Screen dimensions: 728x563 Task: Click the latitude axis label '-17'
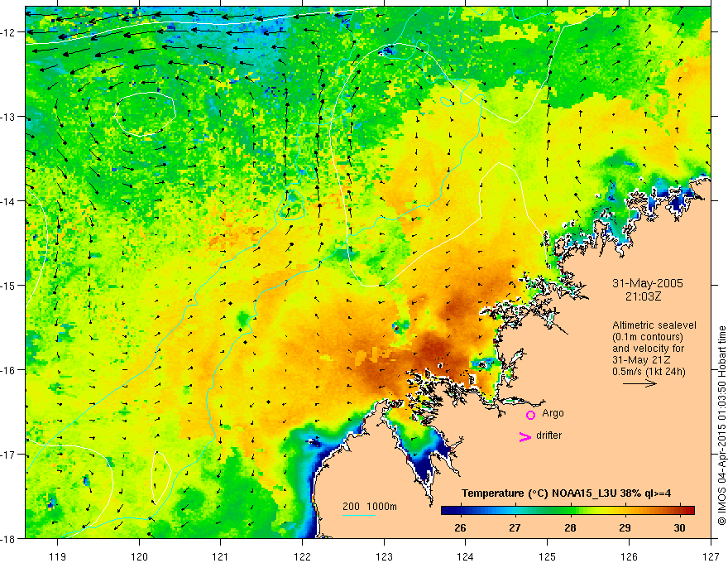[9, 455]
